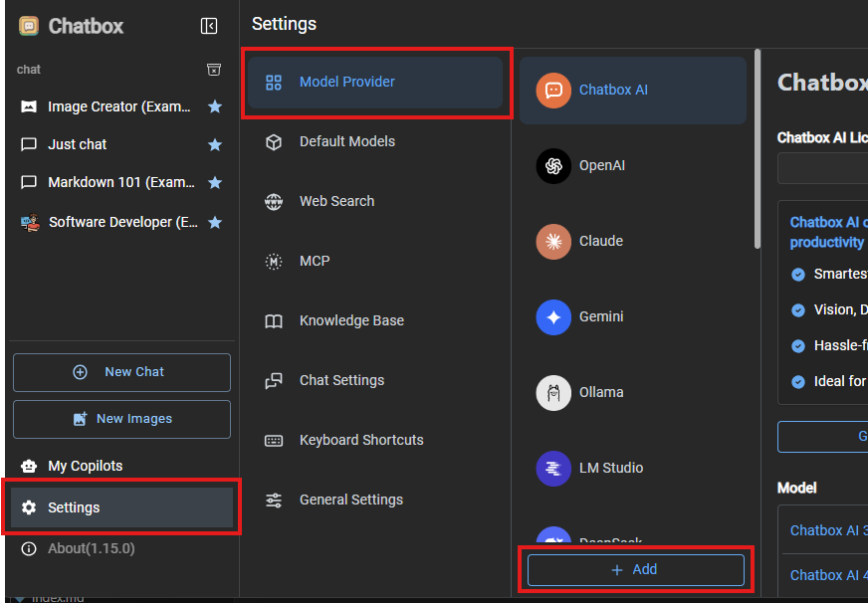Go to the Chat Settings tab
868x603 pixels.
(x=375, y=381)
